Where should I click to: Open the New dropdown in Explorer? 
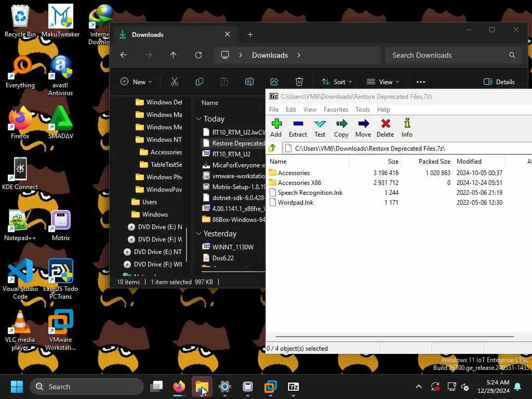[x=137, y=82]
